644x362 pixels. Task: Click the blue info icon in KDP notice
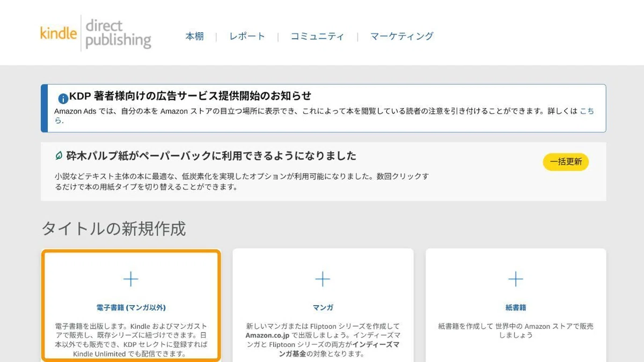[63, 99]
